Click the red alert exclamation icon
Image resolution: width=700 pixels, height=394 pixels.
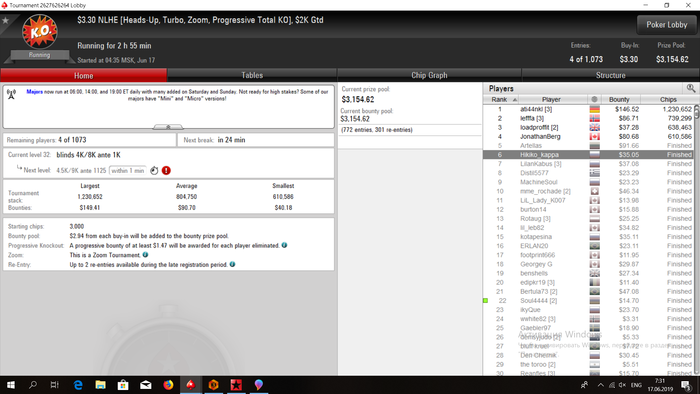pyautogui.click(x=166, y=170)
